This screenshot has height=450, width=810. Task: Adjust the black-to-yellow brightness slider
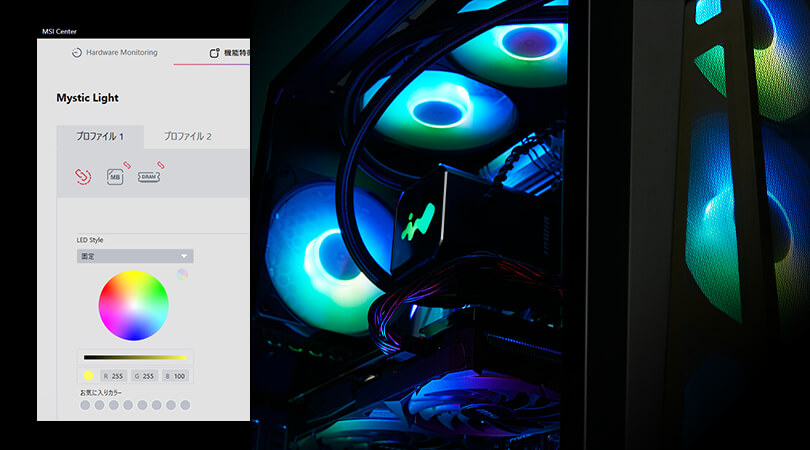pos(135,357)
